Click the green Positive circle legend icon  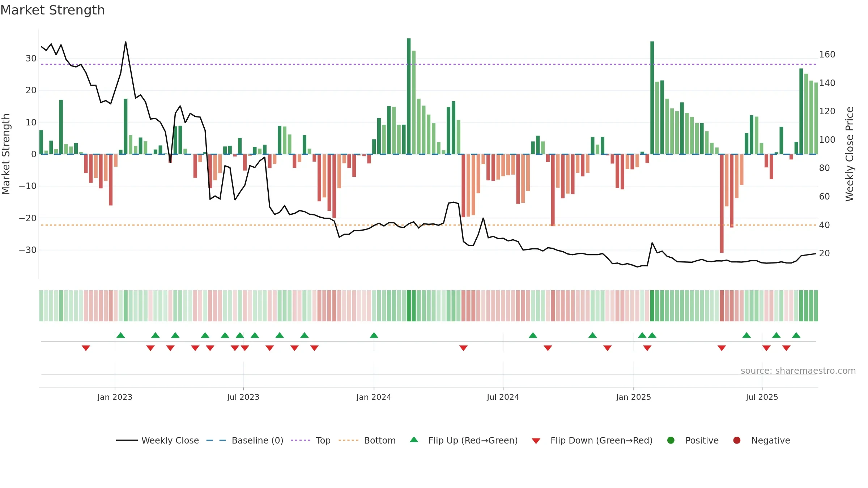(671, 440)
